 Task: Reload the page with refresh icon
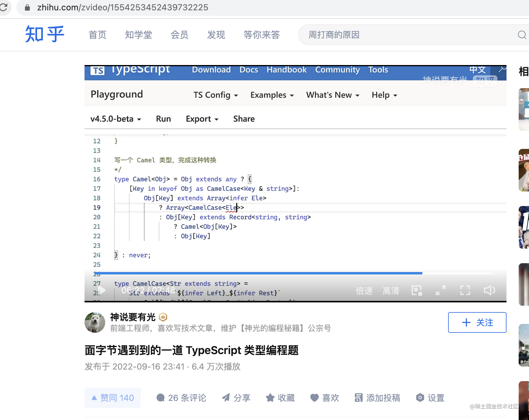click(4, 7)
